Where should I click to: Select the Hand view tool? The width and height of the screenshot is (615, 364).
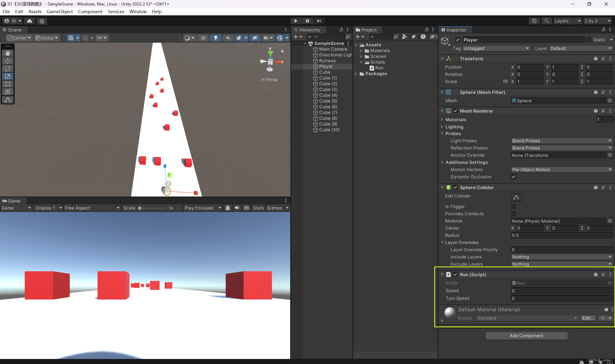[8, 53]
